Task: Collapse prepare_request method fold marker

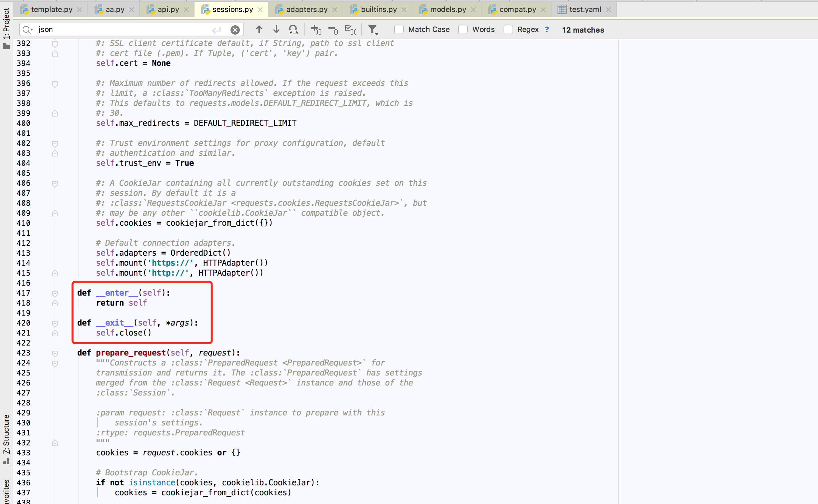Action: pyautogui.click(x=55, y=353)
